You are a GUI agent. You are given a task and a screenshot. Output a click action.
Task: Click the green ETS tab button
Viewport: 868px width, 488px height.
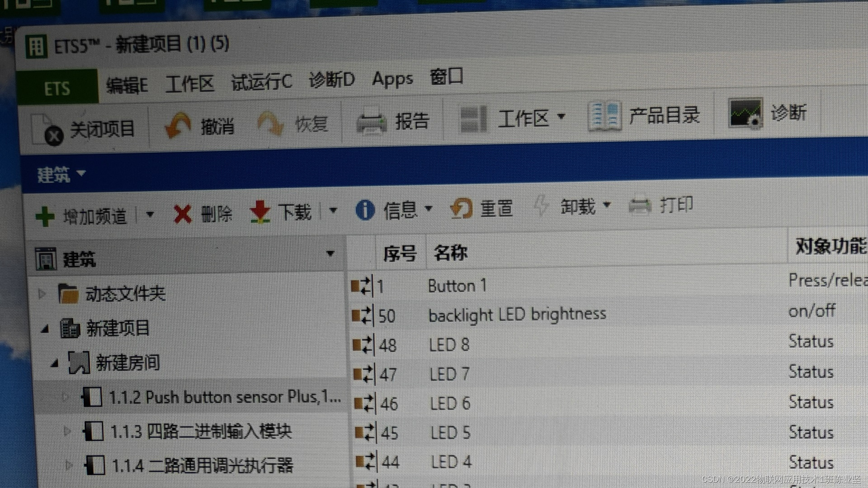(x=57, y=88)
